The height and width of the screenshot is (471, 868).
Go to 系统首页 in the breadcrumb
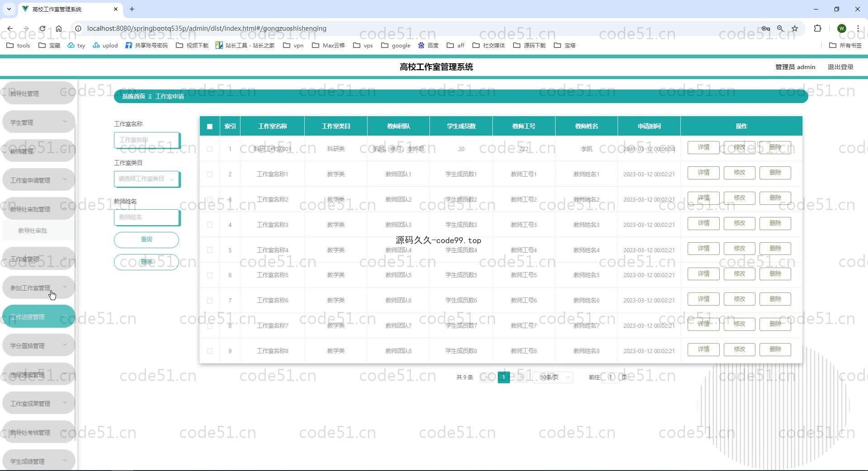tap(133, 96)
